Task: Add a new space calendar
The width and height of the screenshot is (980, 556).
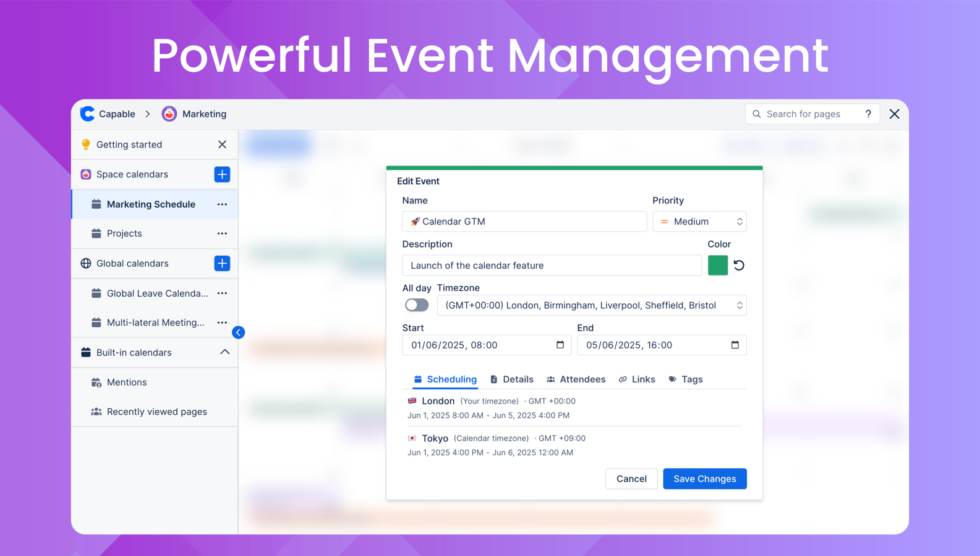Action: (x=222, y=174)
